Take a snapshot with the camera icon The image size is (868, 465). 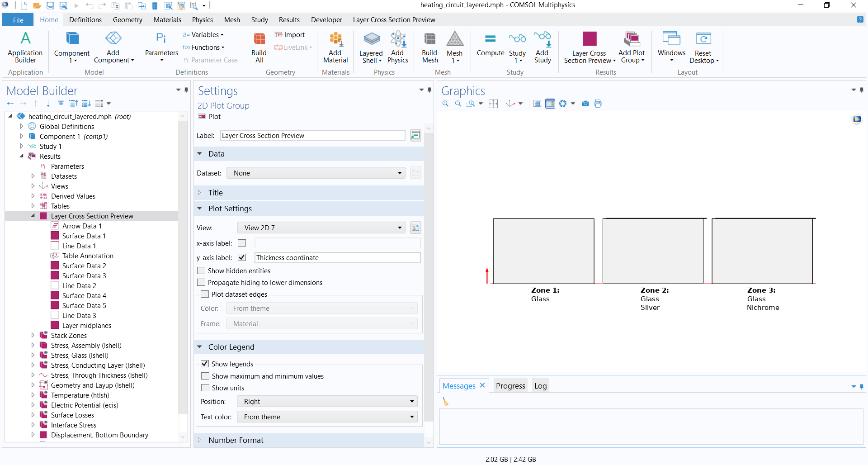(585, 104)
